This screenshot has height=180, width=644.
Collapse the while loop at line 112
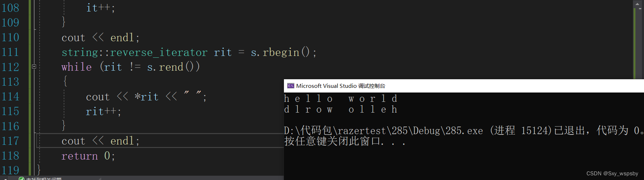[x=34, y=66]
